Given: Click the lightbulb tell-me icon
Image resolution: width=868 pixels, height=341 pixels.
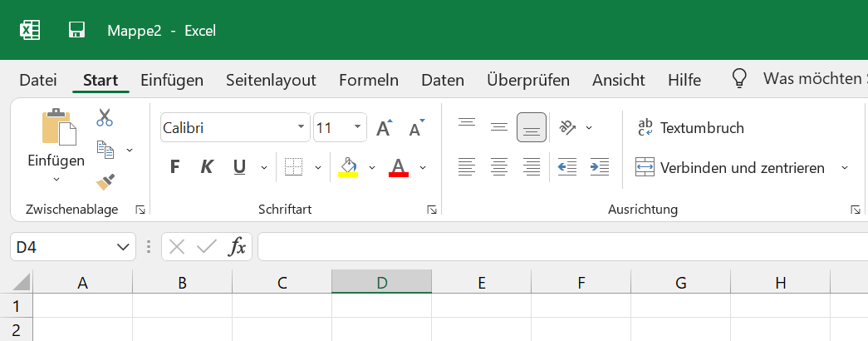Looking at the screenshot, I should click(x=739, y=79).
